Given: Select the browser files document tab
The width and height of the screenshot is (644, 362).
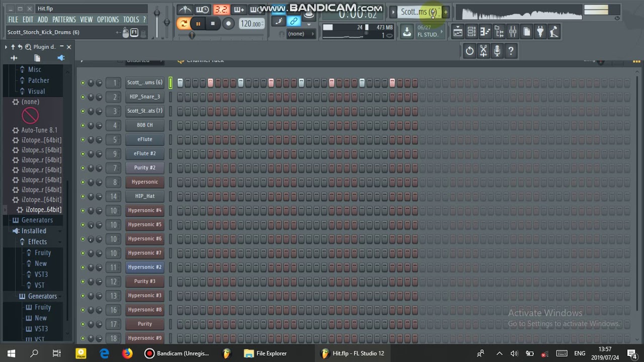Looking at the screenshot, I should coord(37,58).
